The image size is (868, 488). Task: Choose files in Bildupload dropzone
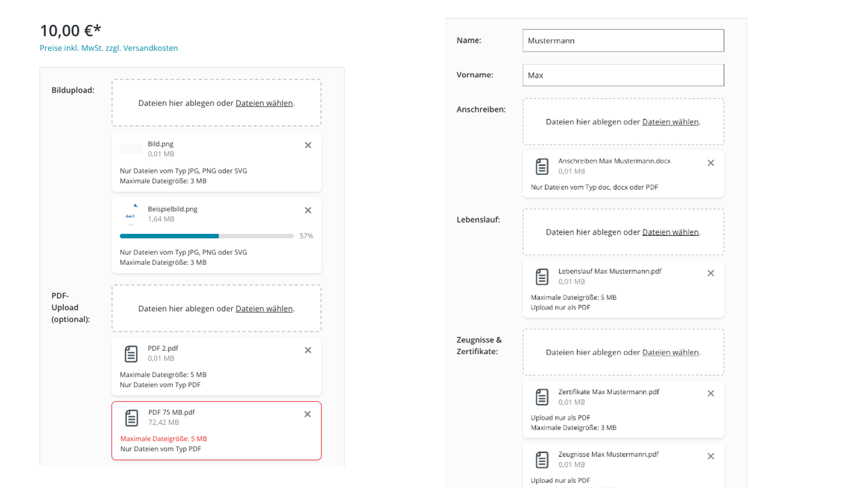pos(264,103)
